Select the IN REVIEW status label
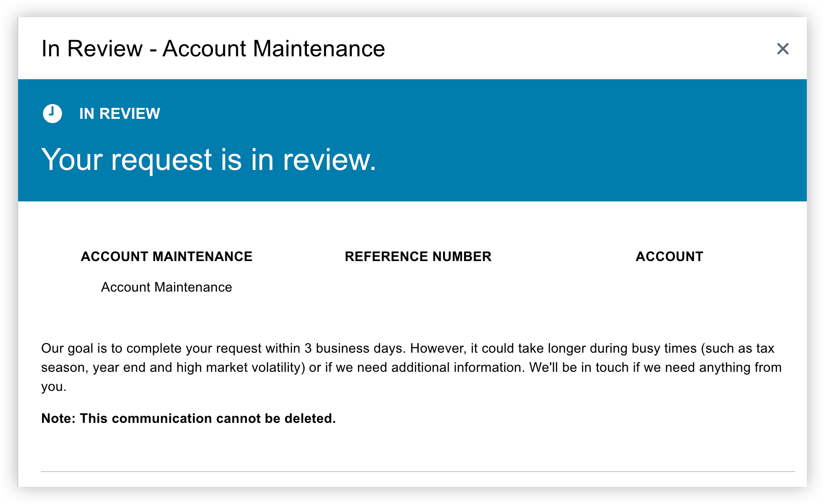Image resolution: width=824 pixels, height=504 pixels. pyautogui.click(x=119, y=114)
